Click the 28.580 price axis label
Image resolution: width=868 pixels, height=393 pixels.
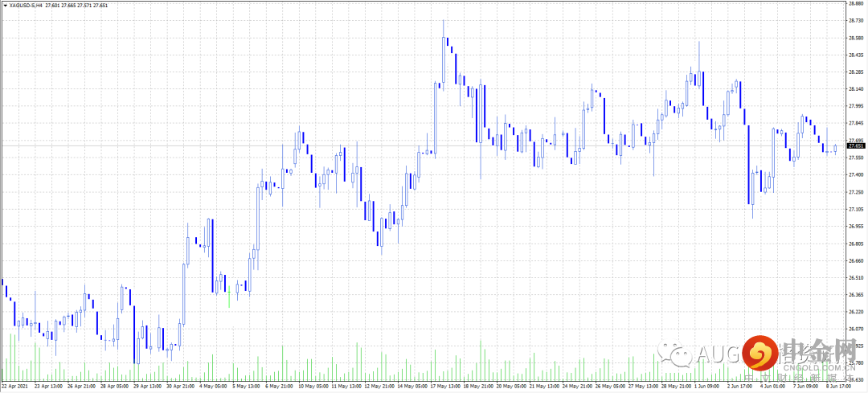pyautogui.click(x=856, y=38)
